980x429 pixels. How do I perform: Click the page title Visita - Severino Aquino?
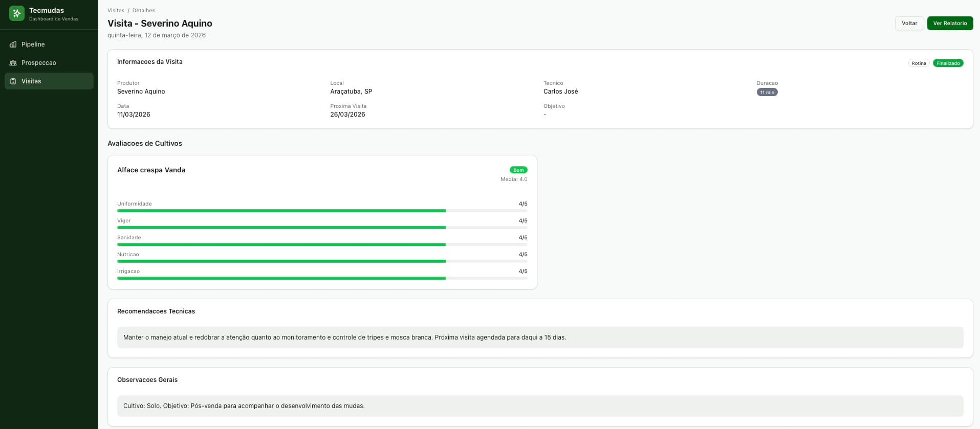click(160, 24)
